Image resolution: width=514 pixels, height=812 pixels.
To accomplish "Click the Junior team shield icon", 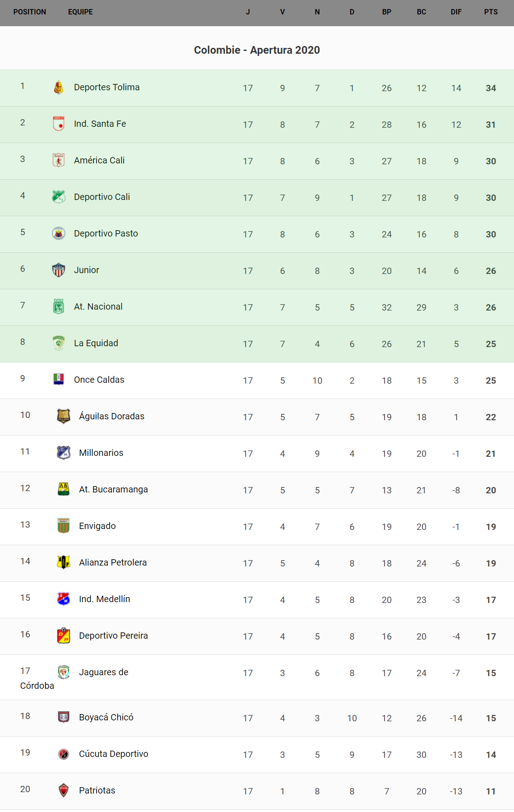I will [59, 270].
